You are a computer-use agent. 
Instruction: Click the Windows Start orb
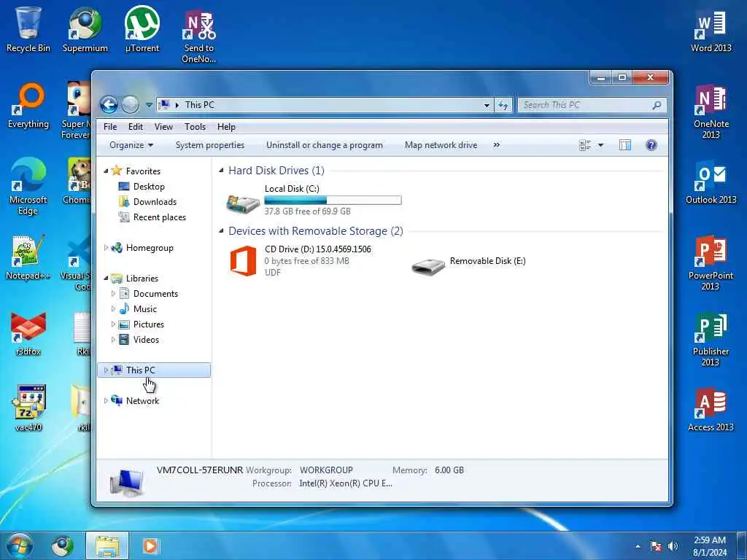pos(20,545)
